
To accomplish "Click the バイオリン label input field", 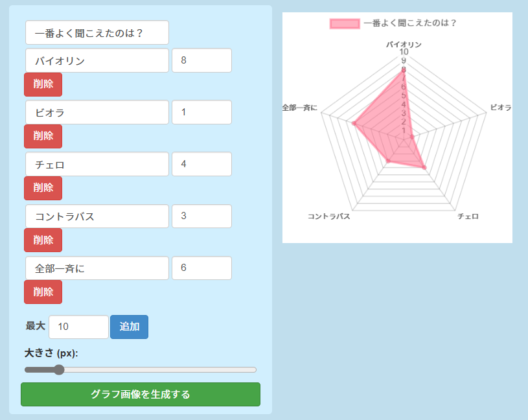I will 97,60.
